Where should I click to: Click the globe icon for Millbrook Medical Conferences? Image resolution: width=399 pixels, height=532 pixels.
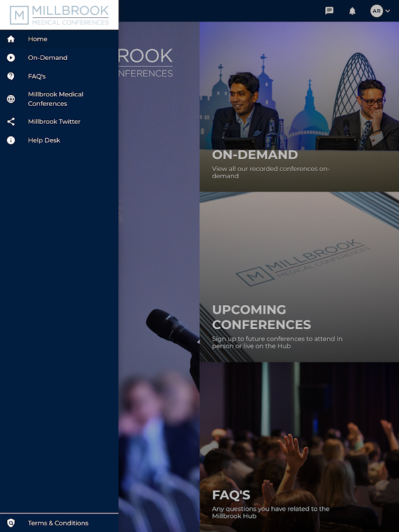[11, 98]
